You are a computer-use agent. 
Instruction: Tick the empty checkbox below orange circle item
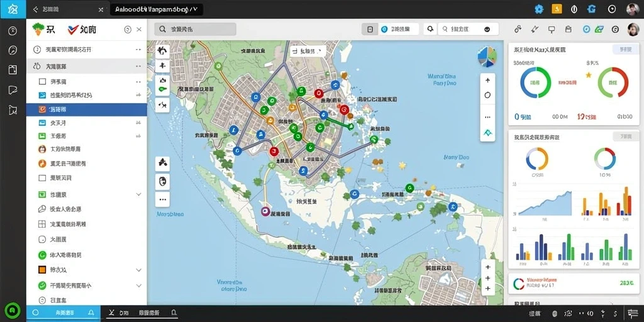(x=42, y=178)
